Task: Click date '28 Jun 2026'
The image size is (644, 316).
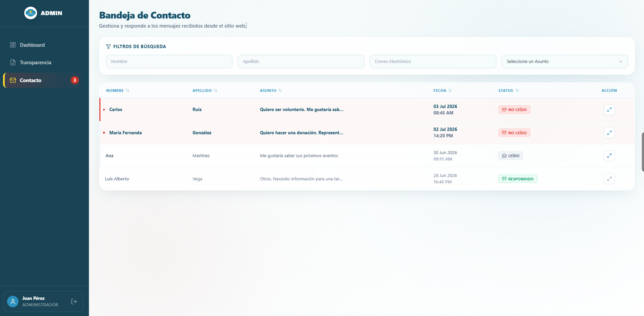Action: 445,176
